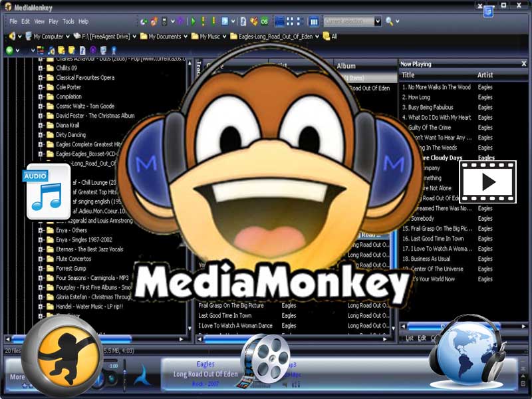This screenshot has height=399, width=532.
Task: Open search using the magnifier icon
Action: tap(389, 21)
